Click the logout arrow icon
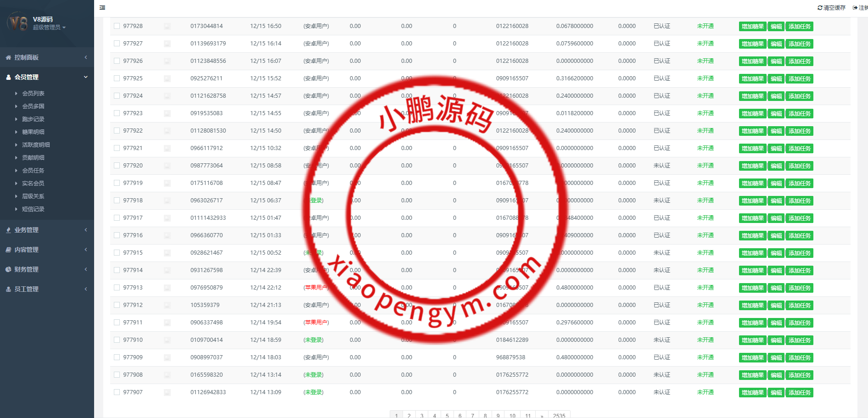This screenshot has height=418, width=868. coord(855,8)
